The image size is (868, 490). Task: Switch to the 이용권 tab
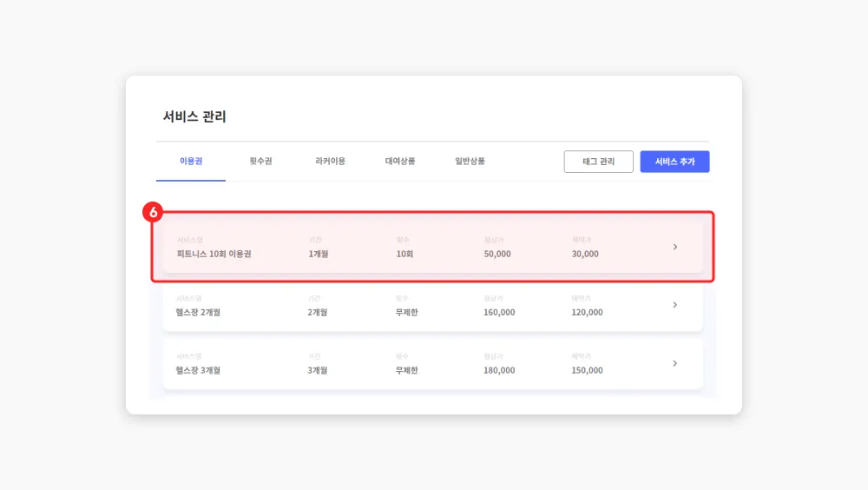point(191,162)
